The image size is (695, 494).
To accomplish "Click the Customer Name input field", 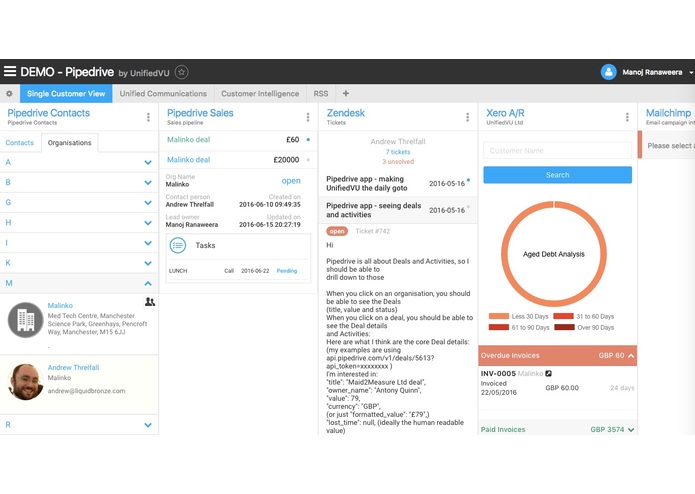I will tap(557, 151).
